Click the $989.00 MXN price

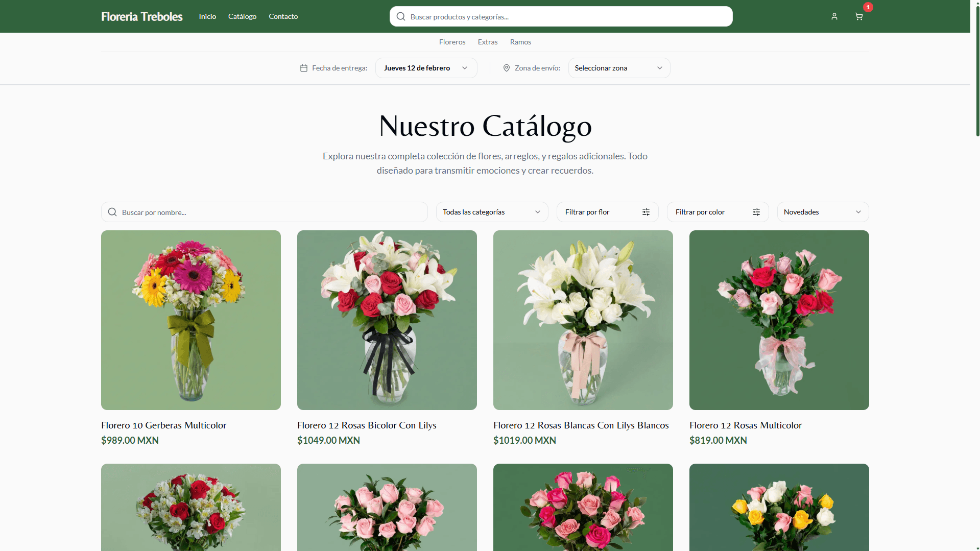[x=130, y=440]
